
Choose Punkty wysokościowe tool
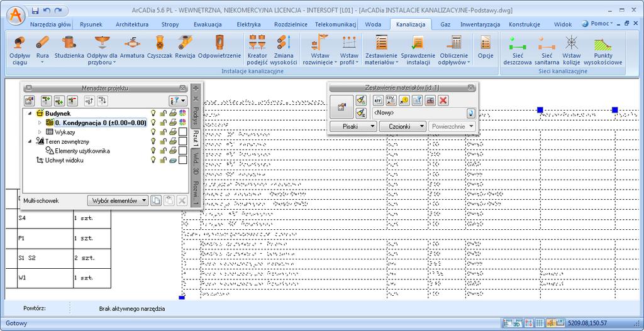click(602, 50)
